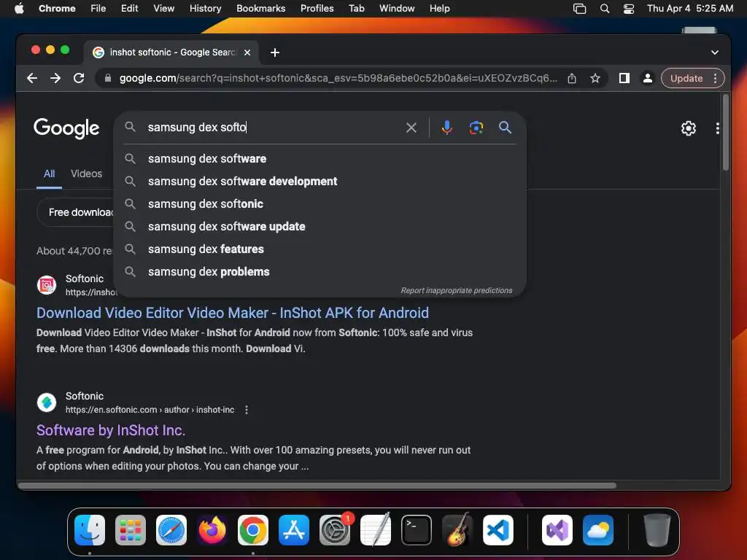Toggle Chrome side panel

624,78
